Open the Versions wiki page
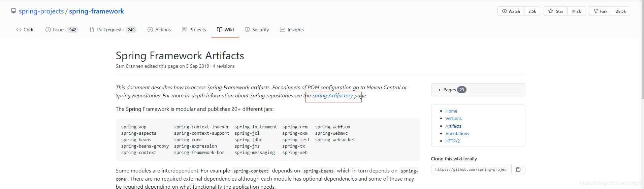The width and height of the screenshot is (644, 189). click(x=453, y=118)
